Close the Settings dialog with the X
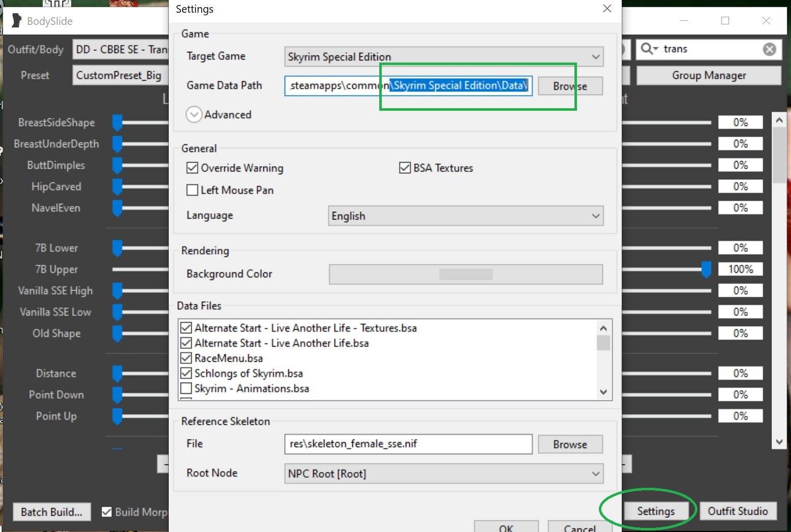This screenshot has width=791, height=532. pos(607,9)
